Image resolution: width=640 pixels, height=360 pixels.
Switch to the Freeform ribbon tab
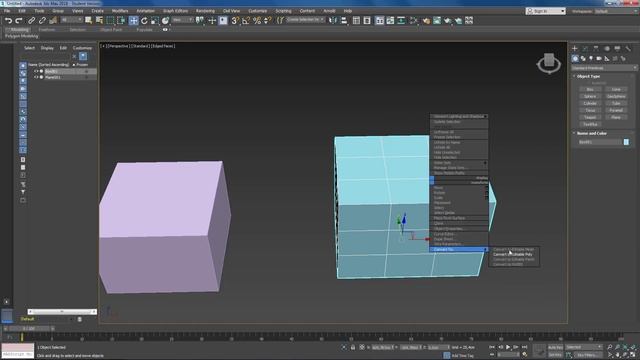[47, 30]
